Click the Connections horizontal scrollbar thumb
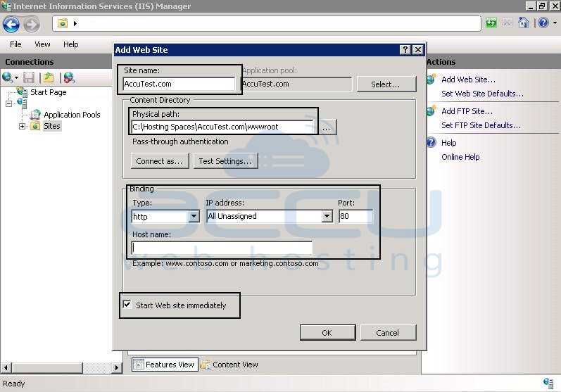The image size is (561, 392). point(47,367)
